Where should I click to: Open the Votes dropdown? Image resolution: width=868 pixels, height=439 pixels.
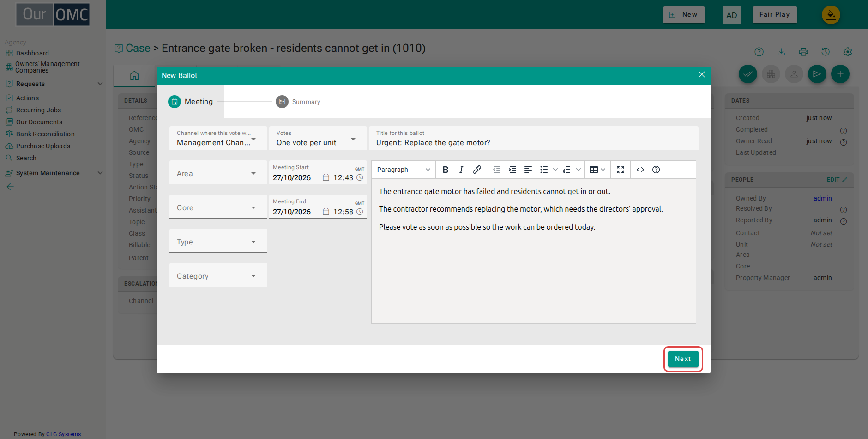(318, 138)
